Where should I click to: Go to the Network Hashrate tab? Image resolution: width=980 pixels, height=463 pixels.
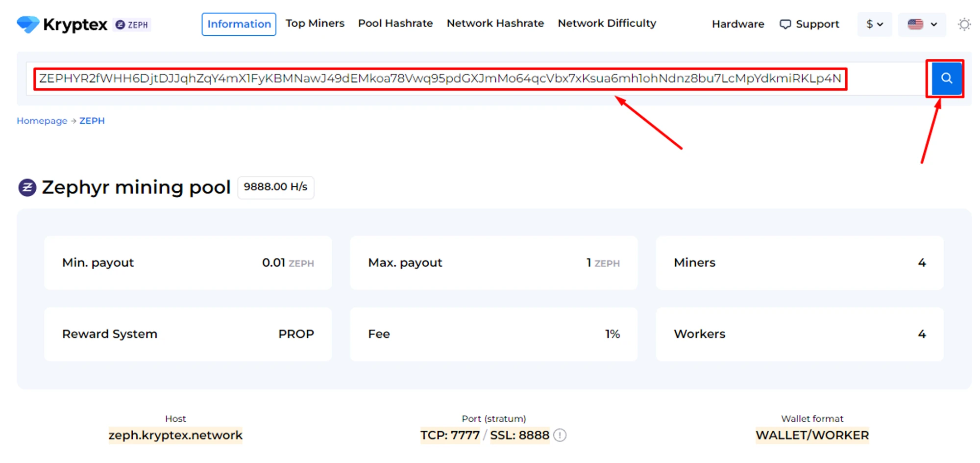click(495, 24)
